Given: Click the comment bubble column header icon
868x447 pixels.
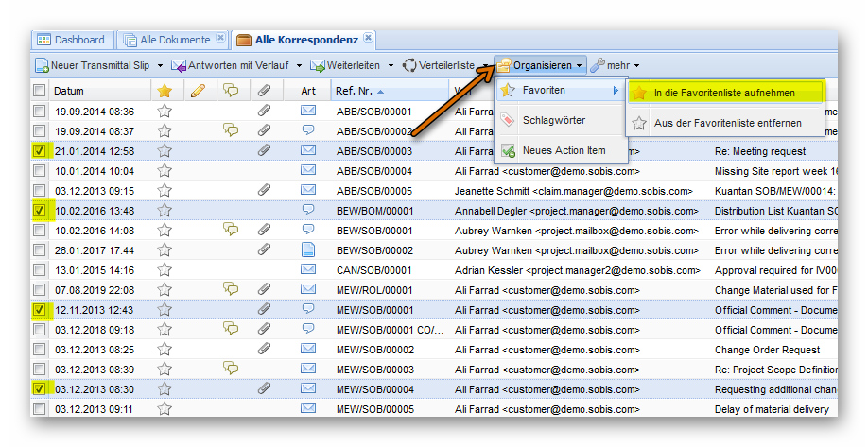Looking at the screenshot, I should point(230,91).
